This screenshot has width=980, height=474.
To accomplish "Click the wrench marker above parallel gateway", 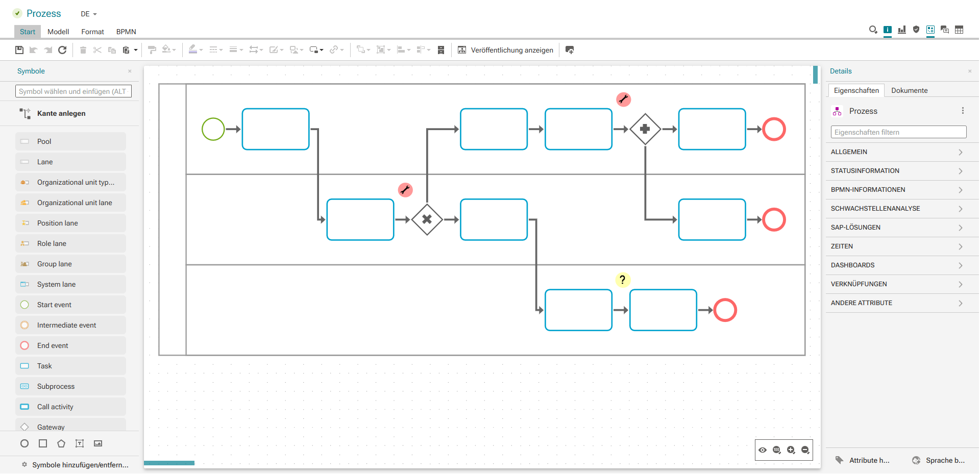I will pos(623,99).
